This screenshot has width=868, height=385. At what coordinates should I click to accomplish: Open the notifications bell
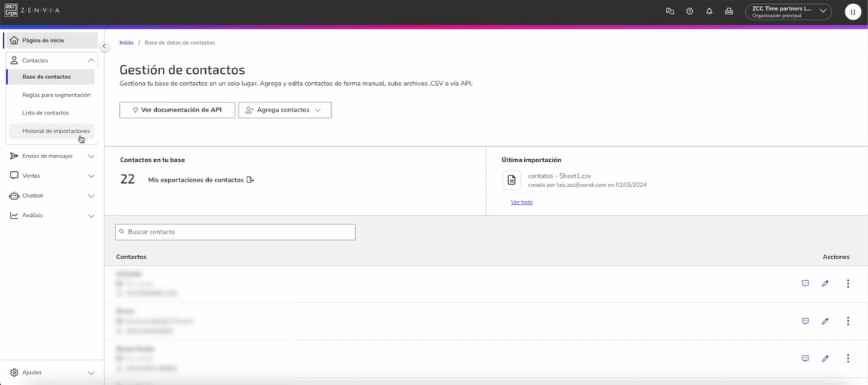pyautogui.click(x=709, y=11)
